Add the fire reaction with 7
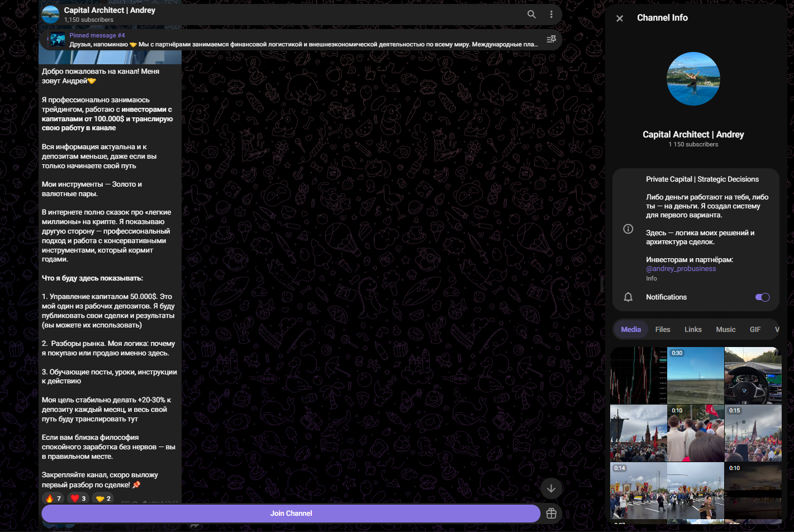The image size is (794, 532). [x=53, y=498]
